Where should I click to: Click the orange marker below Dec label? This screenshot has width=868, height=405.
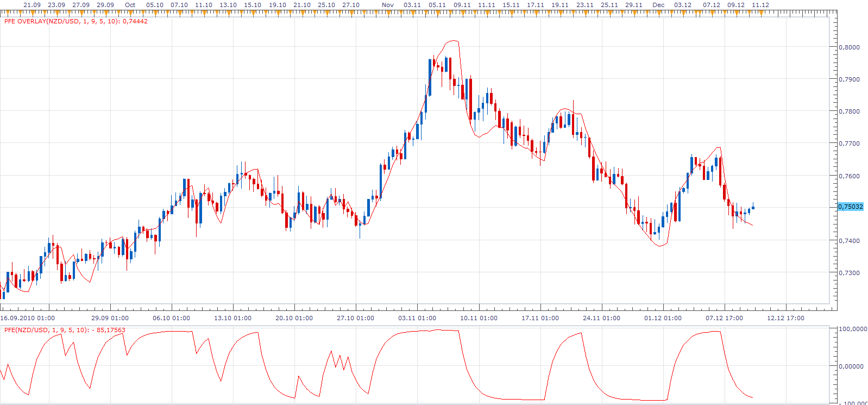pos(658,12)
